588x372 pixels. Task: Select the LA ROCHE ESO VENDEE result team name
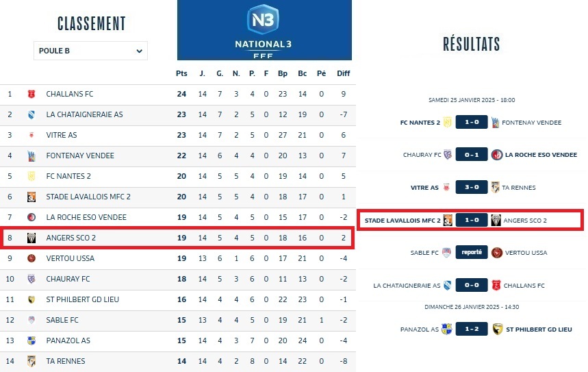pyautogui.click(x=541, y=155)
